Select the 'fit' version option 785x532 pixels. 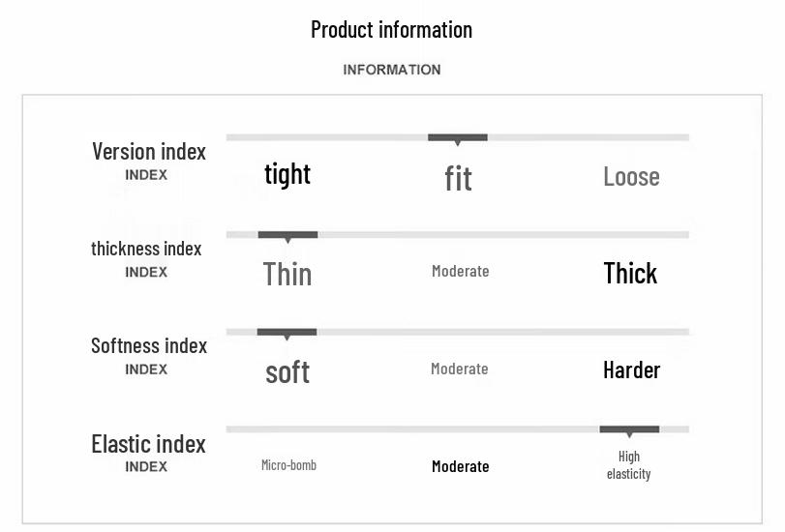[x=458, y=178]
